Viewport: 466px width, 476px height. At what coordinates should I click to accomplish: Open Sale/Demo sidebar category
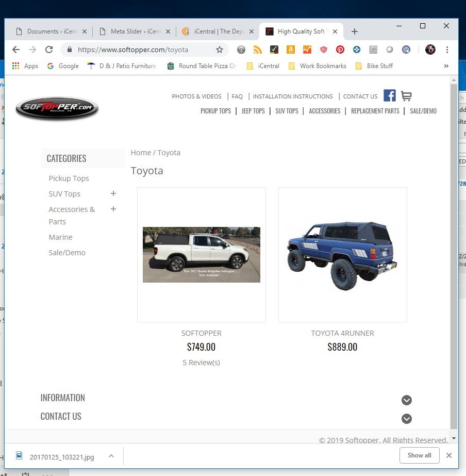point(67,253)
